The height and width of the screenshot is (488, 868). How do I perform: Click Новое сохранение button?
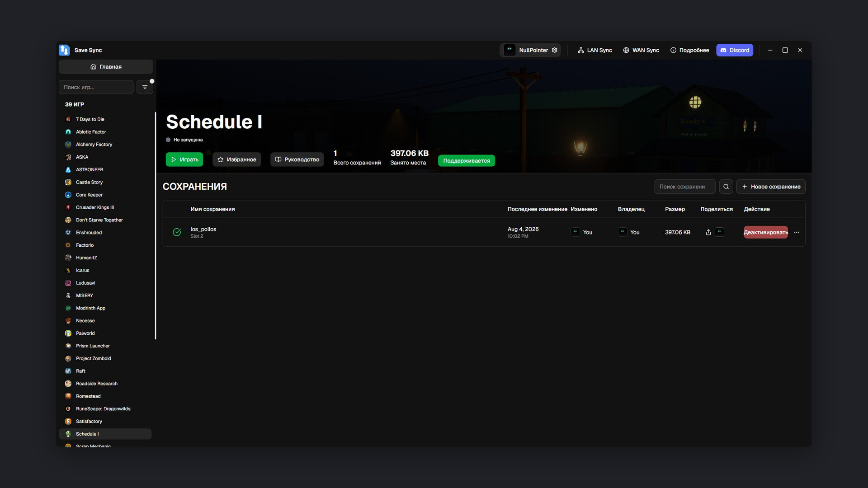click(771, 187)
